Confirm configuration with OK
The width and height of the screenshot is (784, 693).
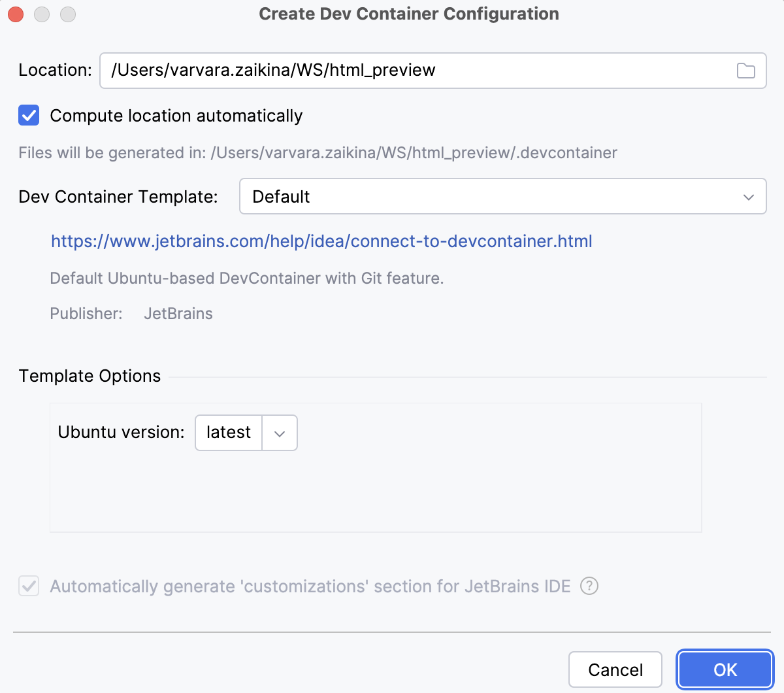pos(725,669)
